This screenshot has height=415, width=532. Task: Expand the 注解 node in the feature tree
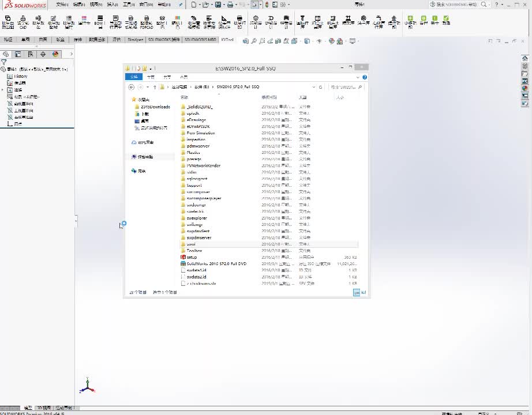(x=3, y=89)
